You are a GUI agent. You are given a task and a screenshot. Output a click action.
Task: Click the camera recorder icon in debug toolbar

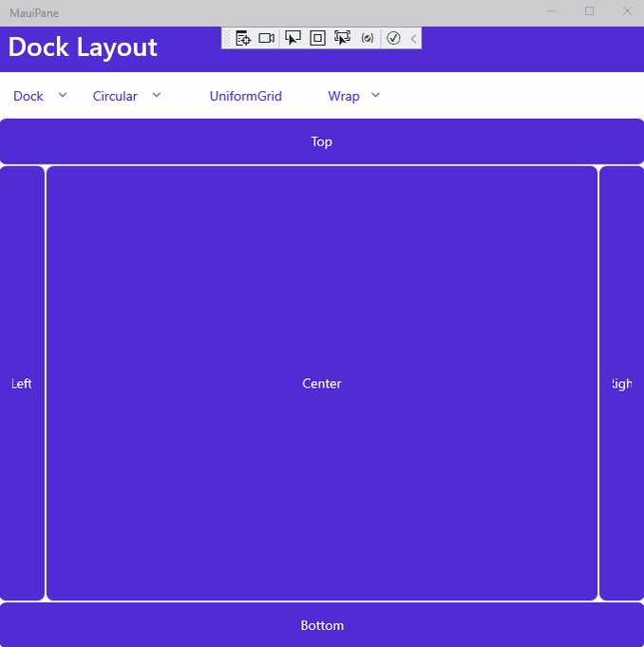[267, 38]
